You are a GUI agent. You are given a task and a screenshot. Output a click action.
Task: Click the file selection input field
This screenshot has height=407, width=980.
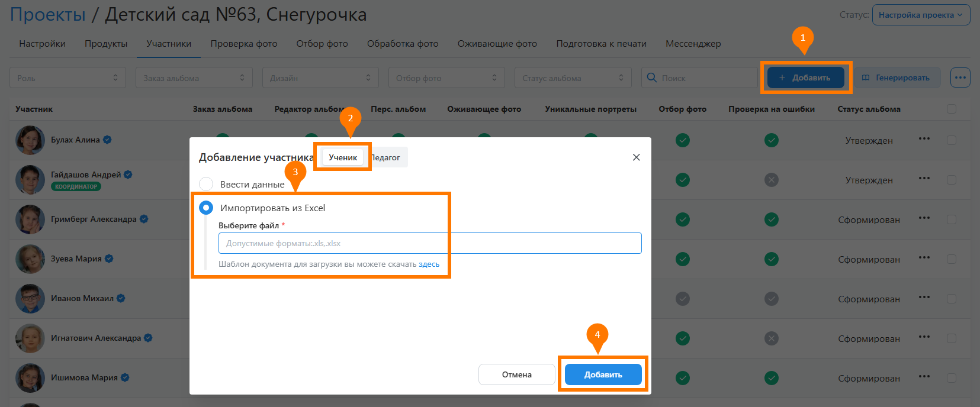[x=430, y=243]
